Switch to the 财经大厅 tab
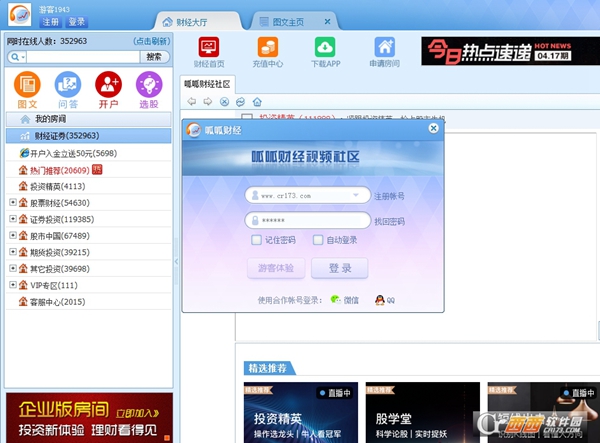Viewport: 600px width, 443px height. [x=197, y=21]
